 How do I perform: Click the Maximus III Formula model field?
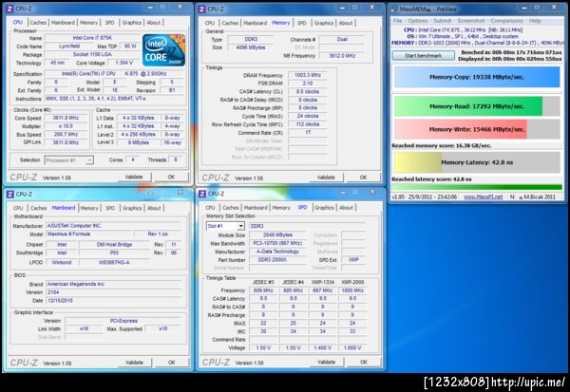point(89,233)
